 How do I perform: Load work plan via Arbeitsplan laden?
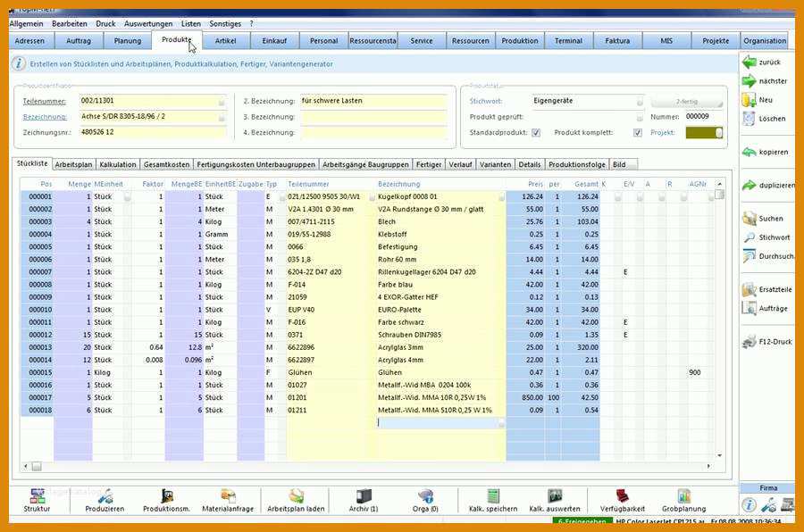[296, 496]
